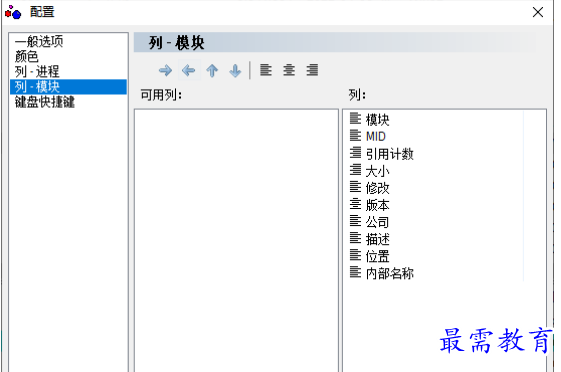
Task: Click the alignment icon beside 公司
Action: 355,221
